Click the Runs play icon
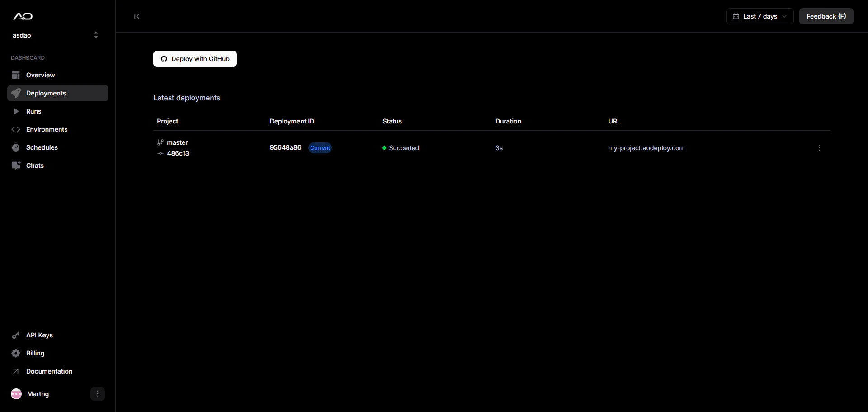 (16, 111)
